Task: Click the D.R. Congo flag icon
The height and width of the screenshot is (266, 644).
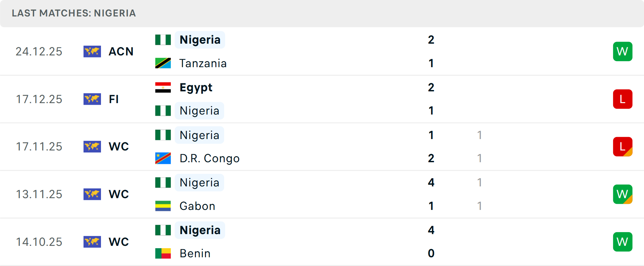Action: [x=163, y=158]
